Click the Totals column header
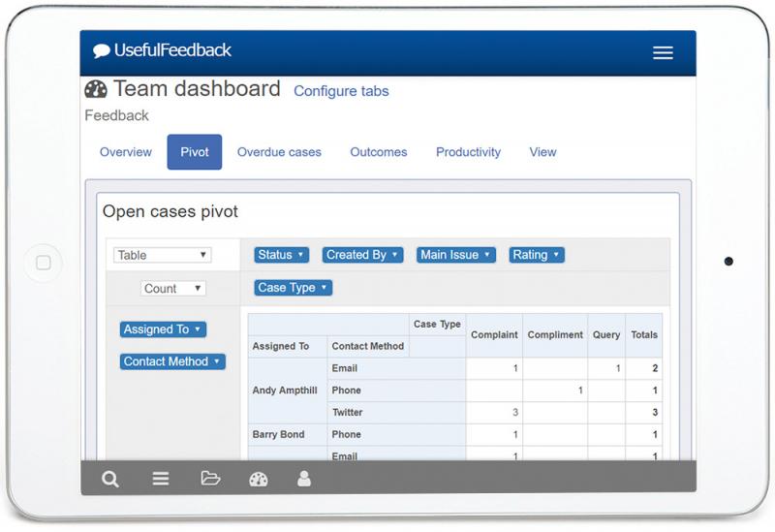This screenshot has width=775, height=532. (644, 334)
